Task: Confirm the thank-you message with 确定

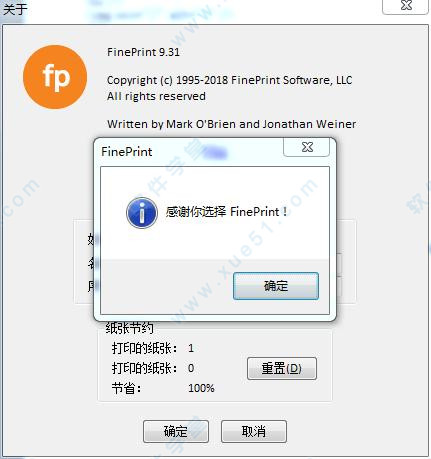Action: (276, 286)
